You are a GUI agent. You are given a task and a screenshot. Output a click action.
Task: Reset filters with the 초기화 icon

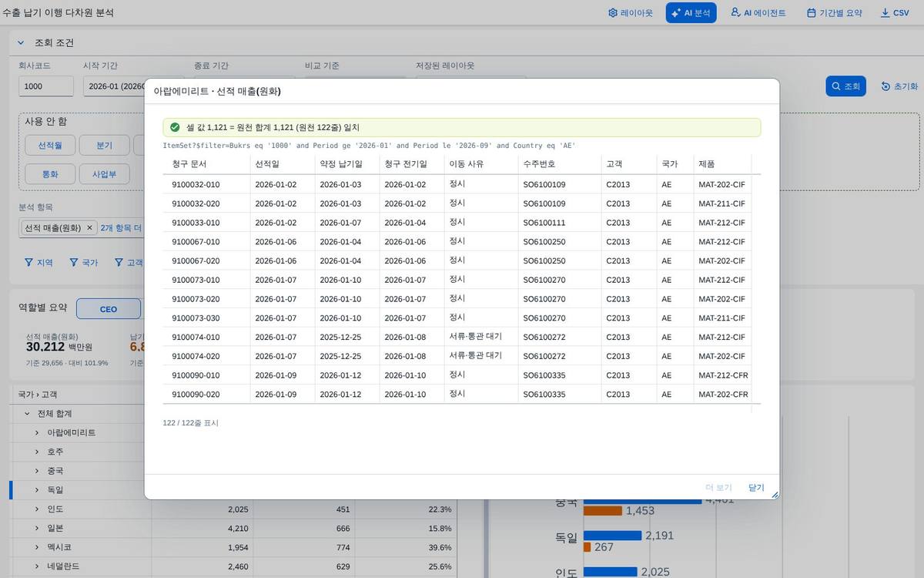tap(899, 86)
